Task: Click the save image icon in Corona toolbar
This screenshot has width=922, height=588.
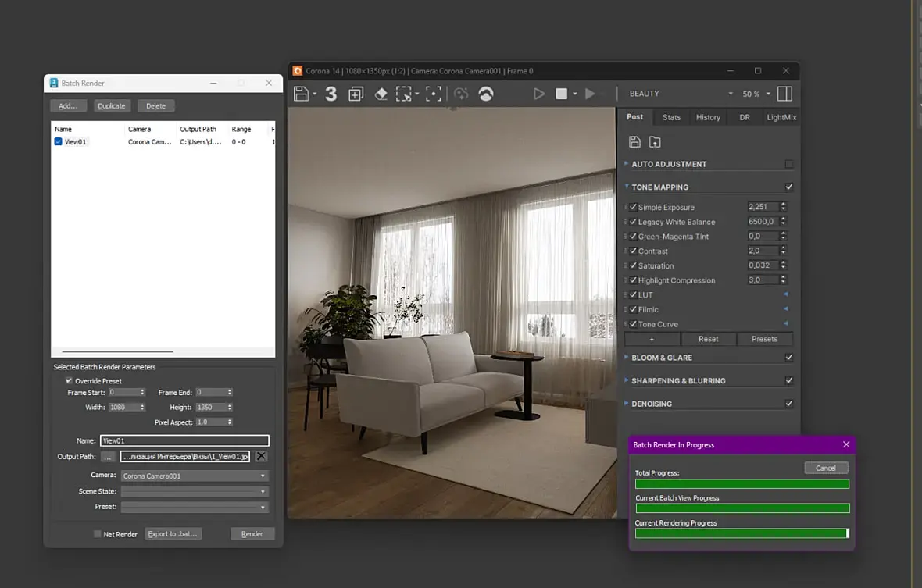Action: coord(302,94)
